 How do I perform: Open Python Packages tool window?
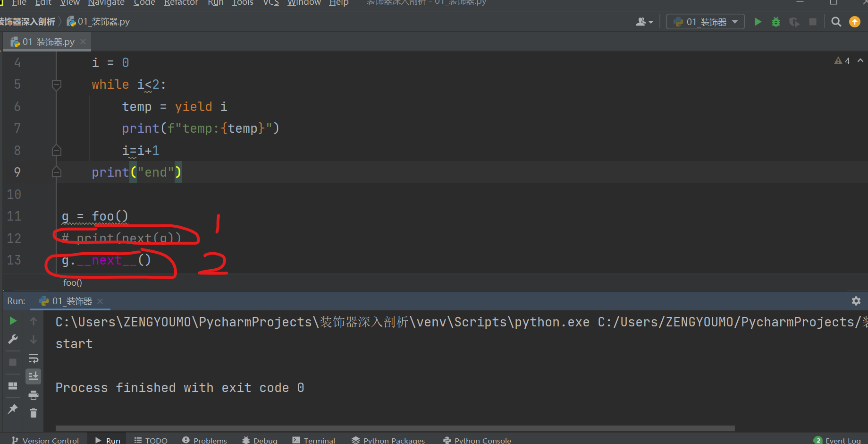pyautogui.click(x=388, y=440)
